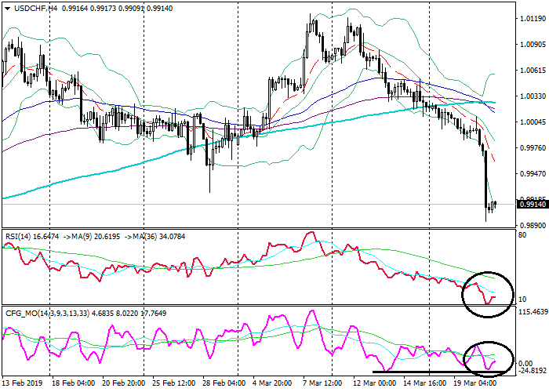549x392 pixels.
Task: Click the 115.4639 scale value in CFG_MO panel
Action: click(x=530, y=312)
